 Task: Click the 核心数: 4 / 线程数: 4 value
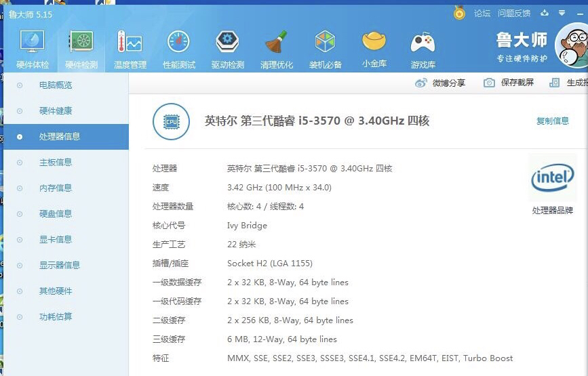[x=265, y=207]
